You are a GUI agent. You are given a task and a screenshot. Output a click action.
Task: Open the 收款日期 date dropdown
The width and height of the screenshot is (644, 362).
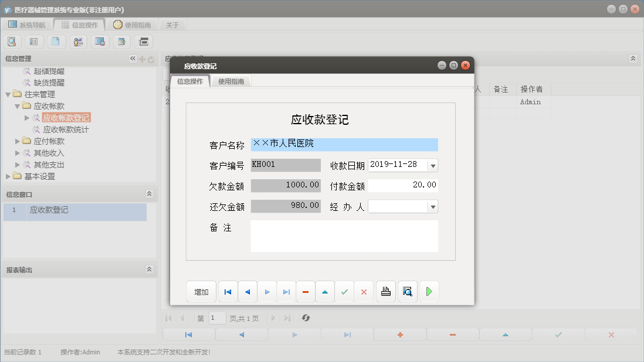(x=432, y=165)
